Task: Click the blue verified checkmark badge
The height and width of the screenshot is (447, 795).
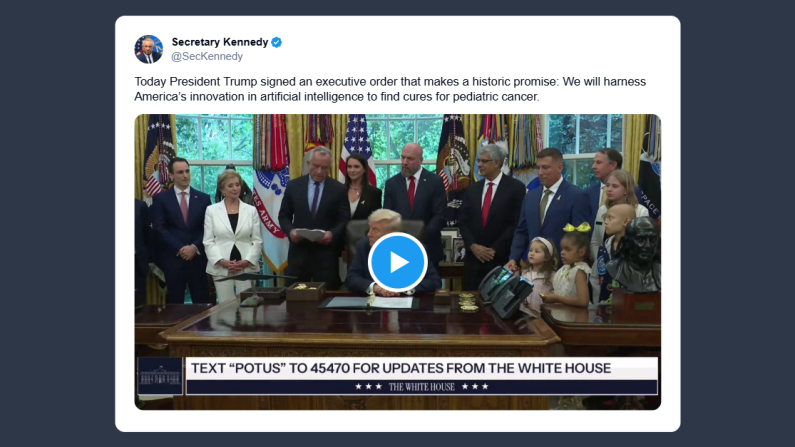Action: 276,42
